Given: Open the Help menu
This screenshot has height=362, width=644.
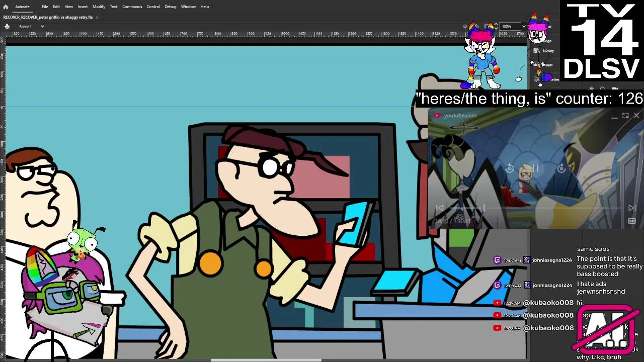Looking at the screenshot, I should [x=205, y=7].
